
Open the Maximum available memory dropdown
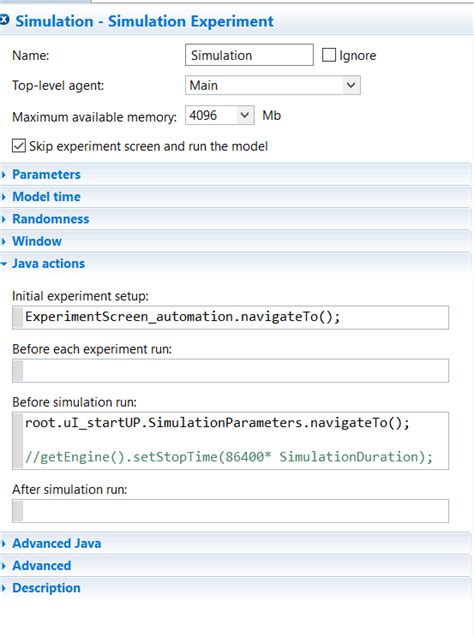(x=219, y=115)
